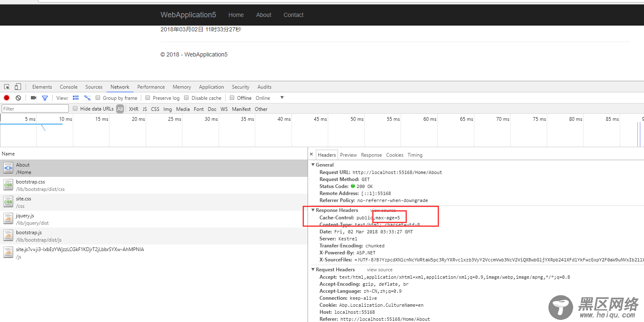This screenshot has width=644, height=322.
Task: Collapse the Response Headers section
Action: click(x=313, y=210)
